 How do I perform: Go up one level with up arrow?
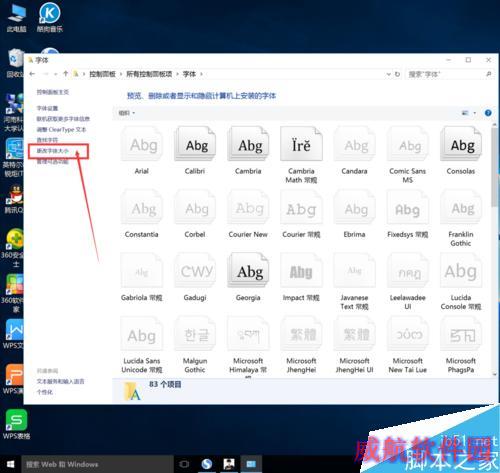point(66,74)
